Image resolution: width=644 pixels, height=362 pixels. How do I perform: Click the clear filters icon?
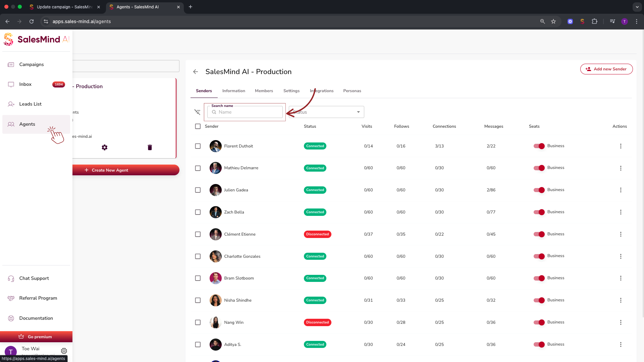(197, 112)
